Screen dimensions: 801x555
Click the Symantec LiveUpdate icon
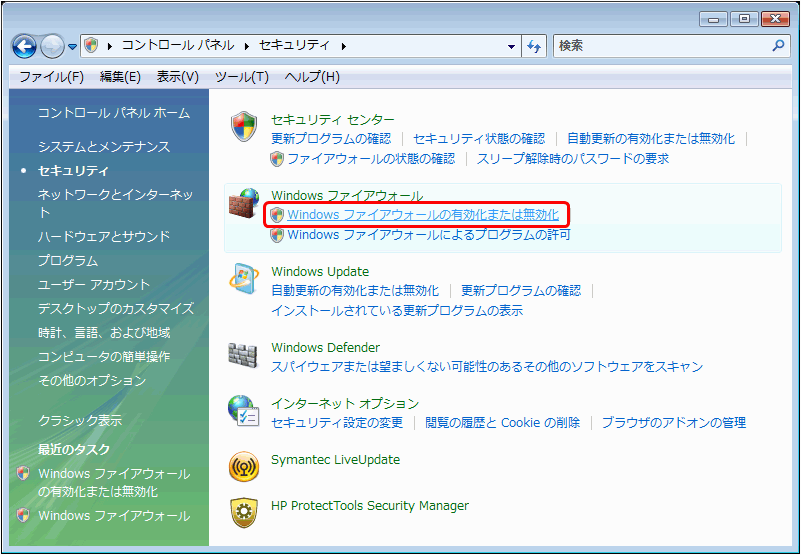(x=244, y=467)
